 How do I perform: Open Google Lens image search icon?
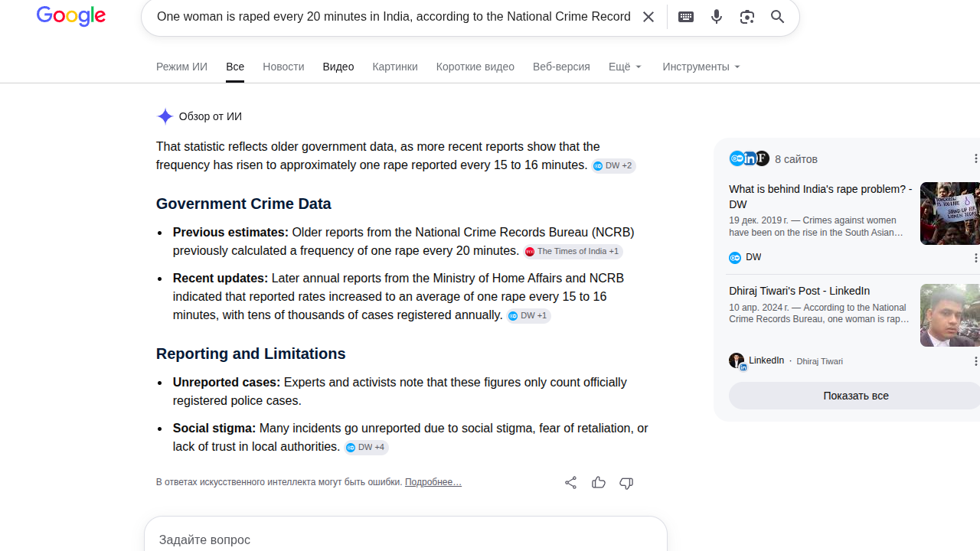click(x=747, y=17)
